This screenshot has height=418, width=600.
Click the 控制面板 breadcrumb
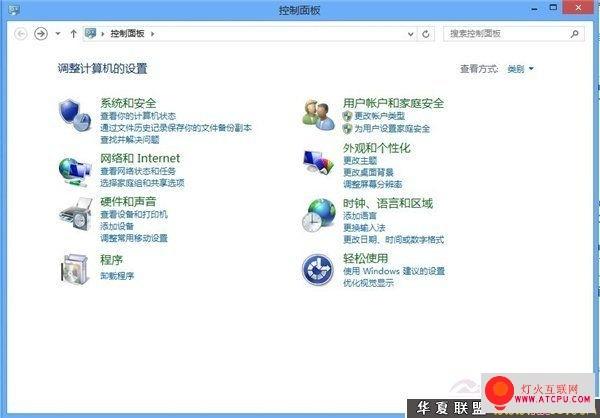[x=127, y=34]
